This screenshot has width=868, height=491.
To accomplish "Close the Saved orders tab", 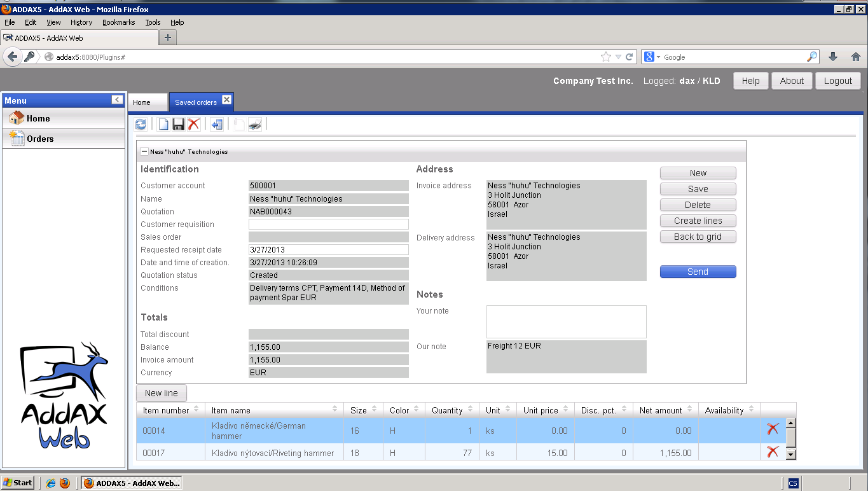I will (x=226, y=100).
